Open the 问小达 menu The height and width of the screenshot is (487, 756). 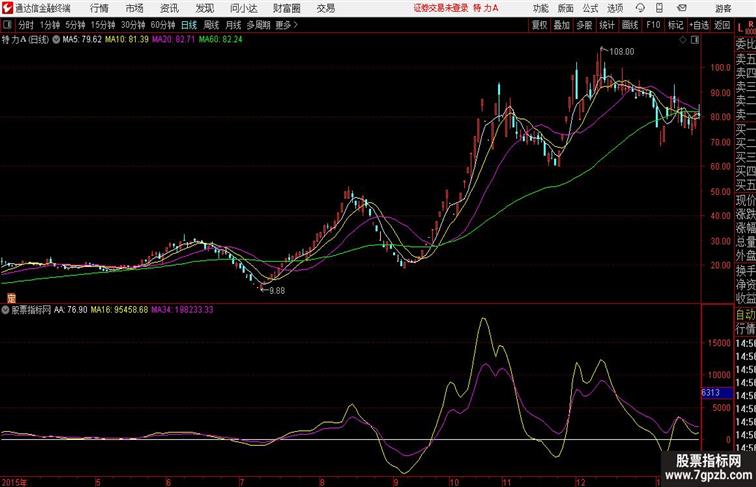pyautogui.click(x=243, y=8)
